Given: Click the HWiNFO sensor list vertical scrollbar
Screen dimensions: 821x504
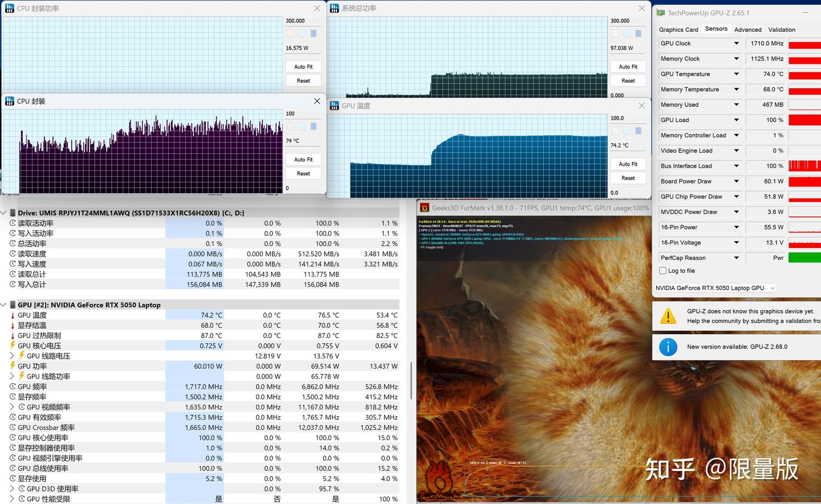Looking at the screenshot, I should [411, 382].
